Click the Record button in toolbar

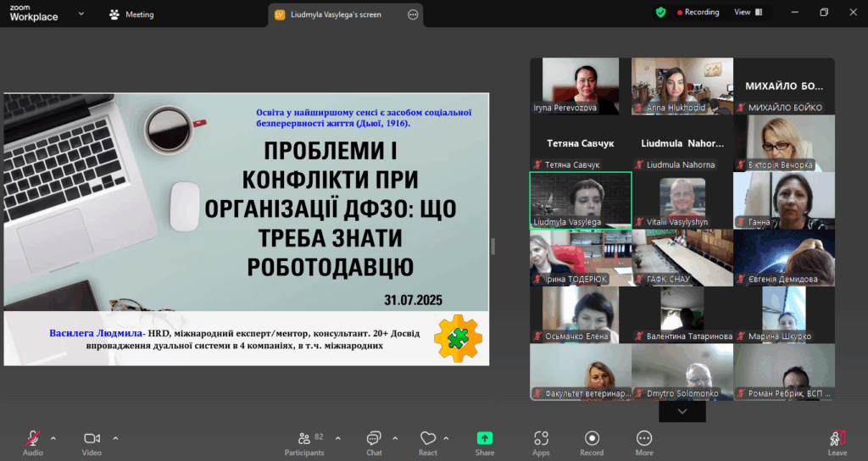click(x=592, y=442)
